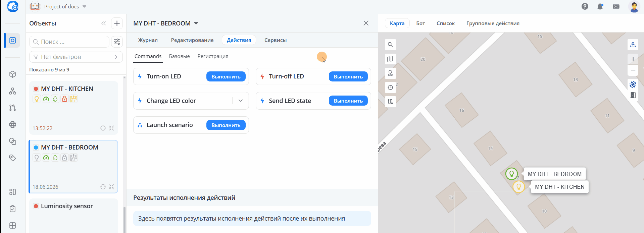This screenshot has width=644, height=233.
Task: Add a new object with plus button
Action: tap(117, 23)
